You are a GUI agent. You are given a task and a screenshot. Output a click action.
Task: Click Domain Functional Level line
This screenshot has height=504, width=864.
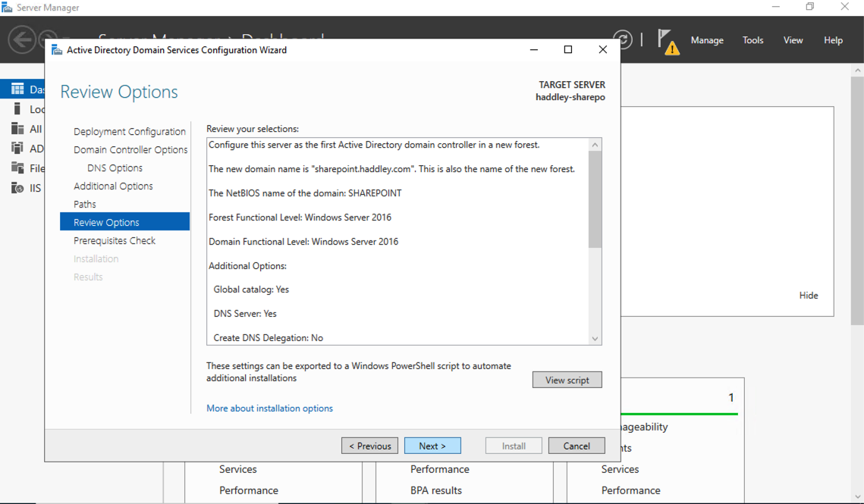(x=303, y=242)
